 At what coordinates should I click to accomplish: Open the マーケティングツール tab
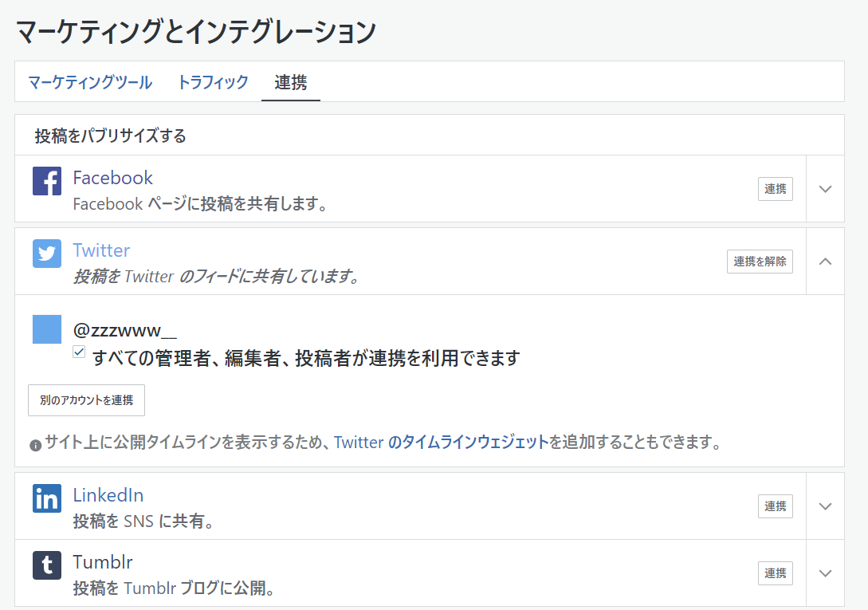90,83
